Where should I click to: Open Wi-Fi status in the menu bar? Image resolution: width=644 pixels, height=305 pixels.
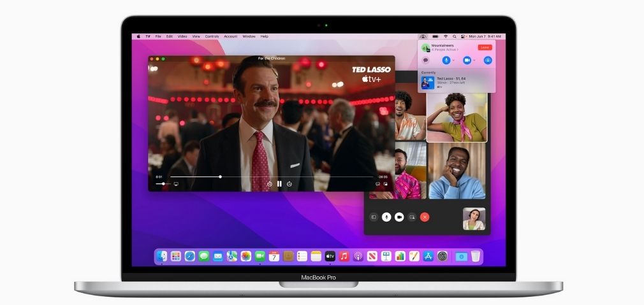point(447,36)
